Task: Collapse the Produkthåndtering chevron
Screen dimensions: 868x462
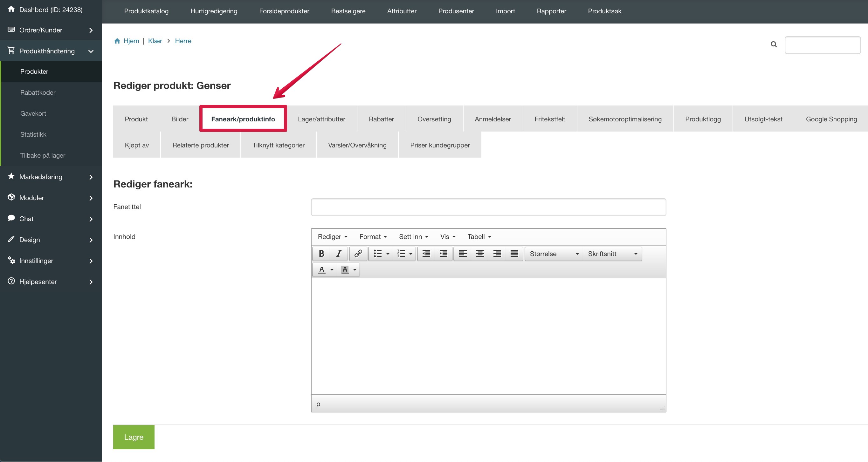Action: pos(91,51)
